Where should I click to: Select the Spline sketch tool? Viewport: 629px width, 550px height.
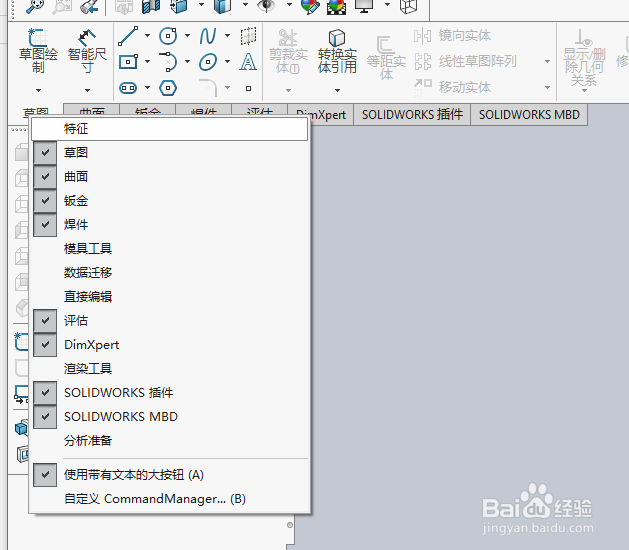(208, 36)
